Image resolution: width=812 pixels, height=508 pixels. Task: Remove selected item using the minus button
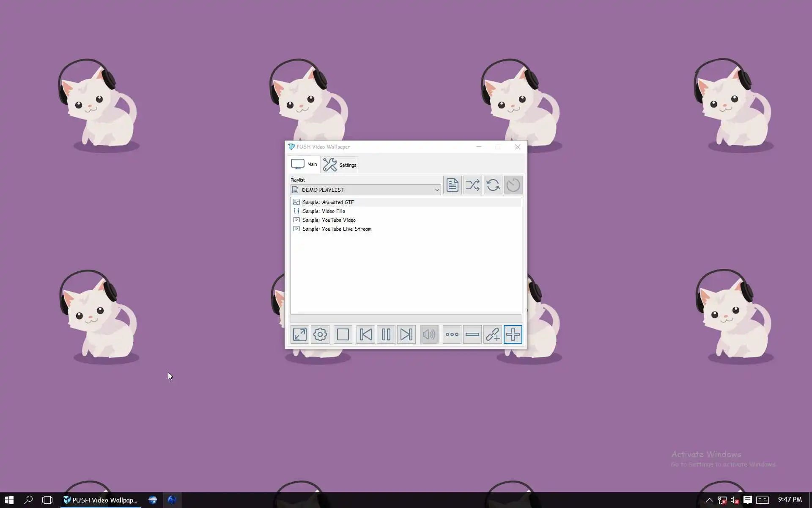tap(472, 334)
